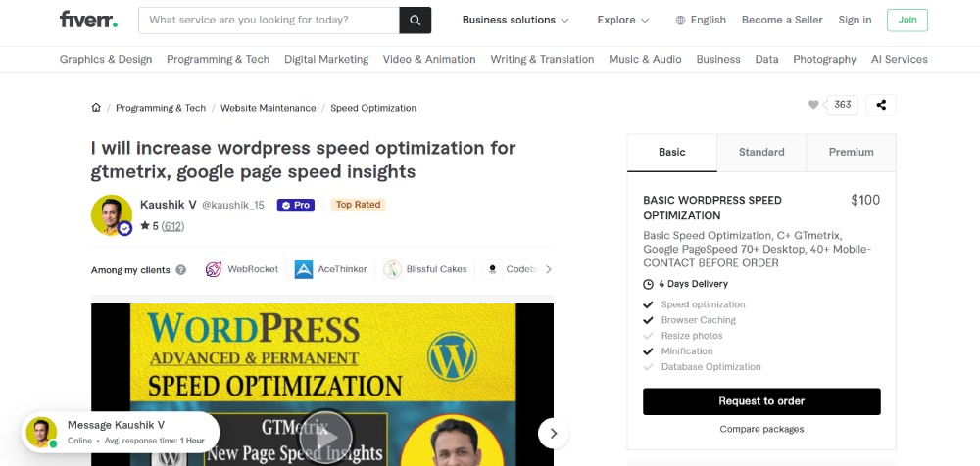Select the Standard package tab
The image size is (980, 466).
coord(761,153)
